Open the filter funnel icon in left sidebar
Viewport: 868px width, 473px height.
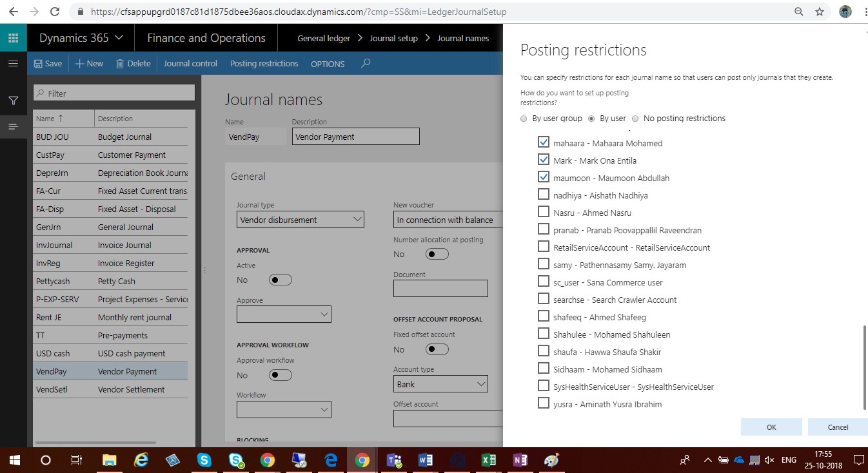point(13,101)
